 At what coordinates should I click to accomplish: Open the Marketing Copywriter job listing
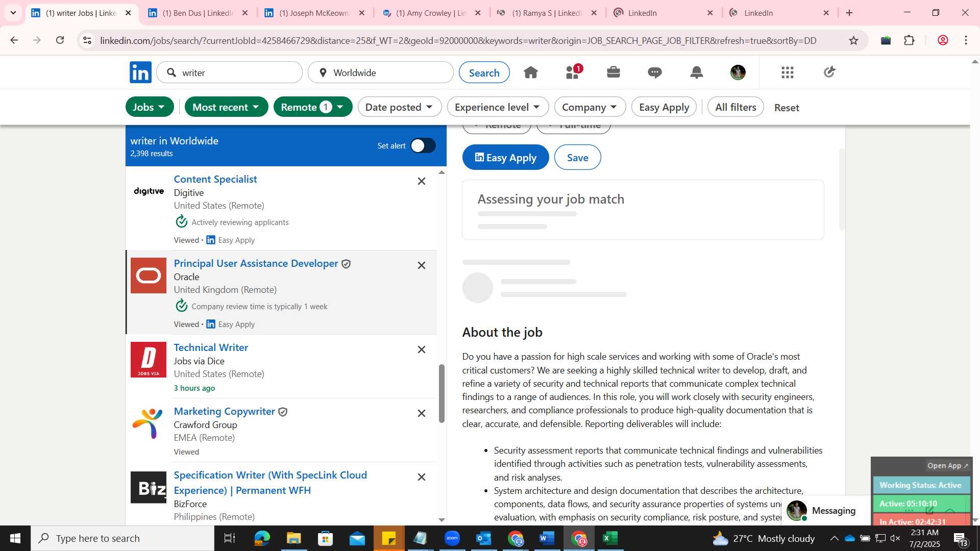point(225,411)
